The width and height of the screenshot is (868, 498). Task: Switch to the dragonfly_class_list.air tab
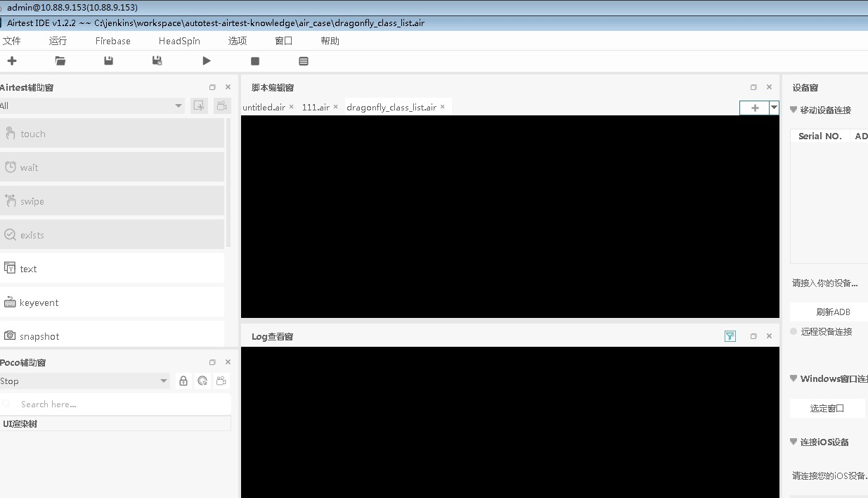tap(391, 107)
